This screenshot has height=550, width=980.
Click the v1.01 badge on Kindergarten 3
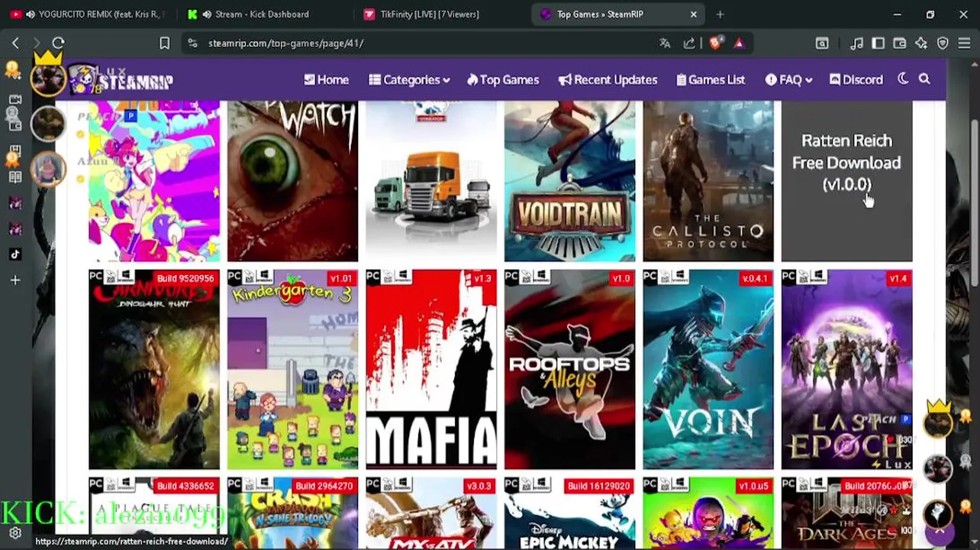click(341, 279)
